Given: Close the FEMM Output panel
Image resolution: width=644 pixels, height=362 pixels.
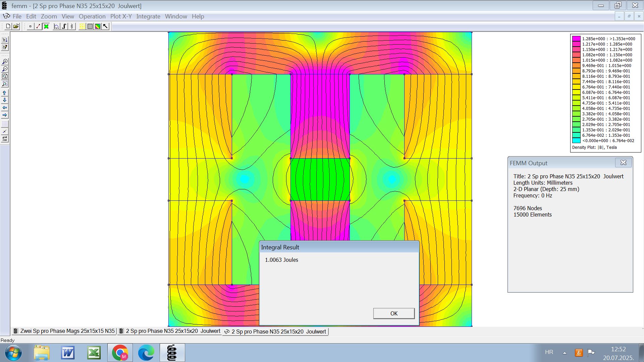Looking at the screenshot, I should click(623, 163).
